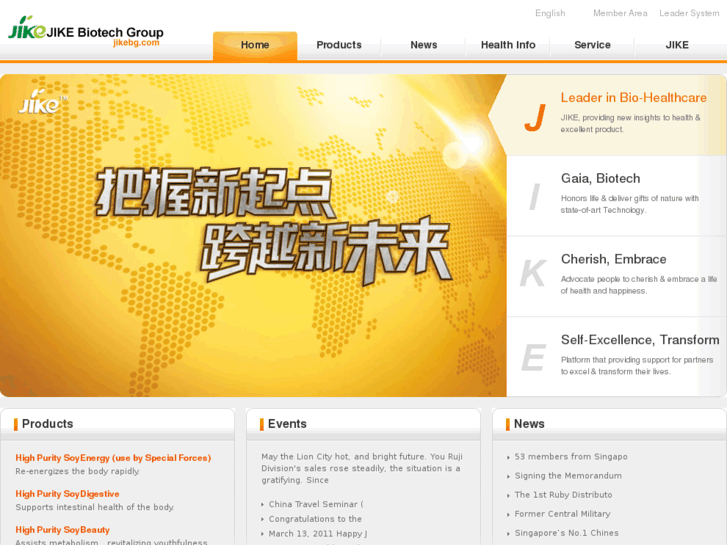Navigate to the Service menu
The width and height of the screenshot is (727, 545).
tap(593, 45)
